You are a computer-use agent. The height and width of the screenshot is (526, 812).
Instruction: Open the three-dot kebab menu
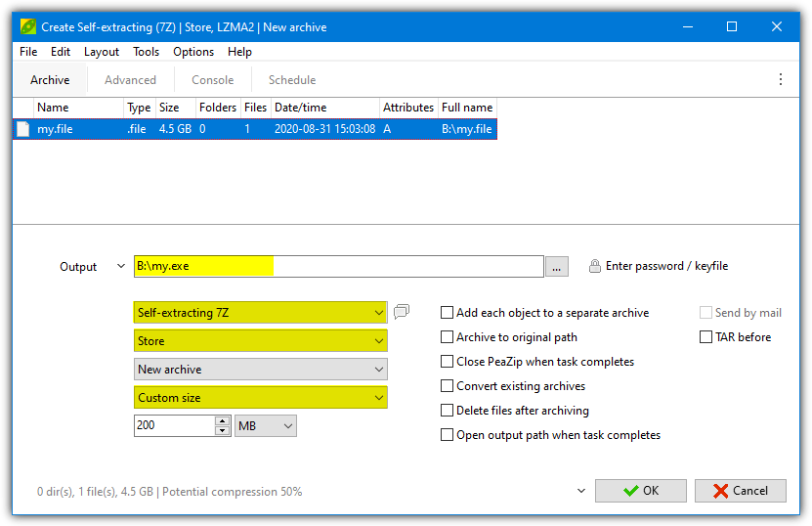pyautogui.click(x=781, y=79)
